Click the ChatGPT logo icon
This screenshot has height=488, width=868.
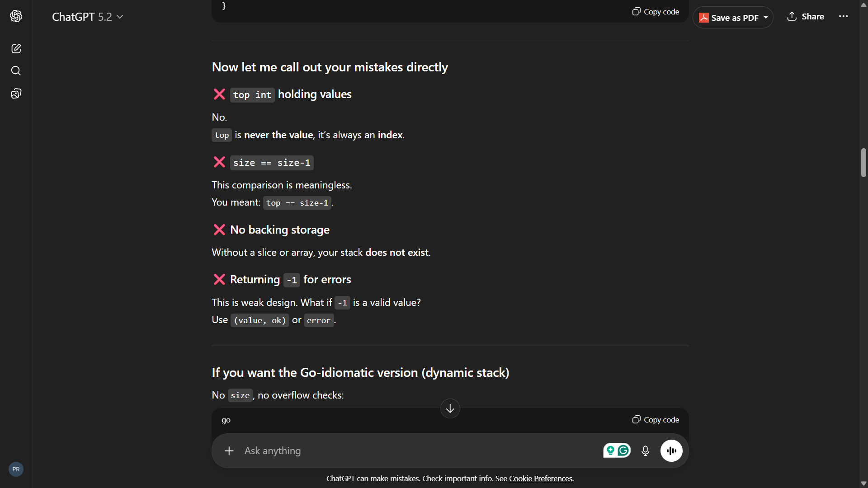click(16, 16)
